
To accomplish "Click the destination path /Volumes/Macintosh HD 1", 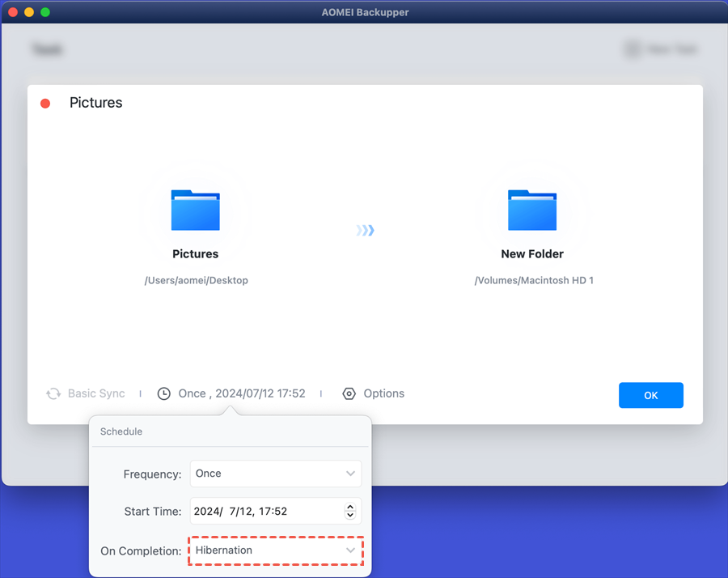I will (534, 281).
